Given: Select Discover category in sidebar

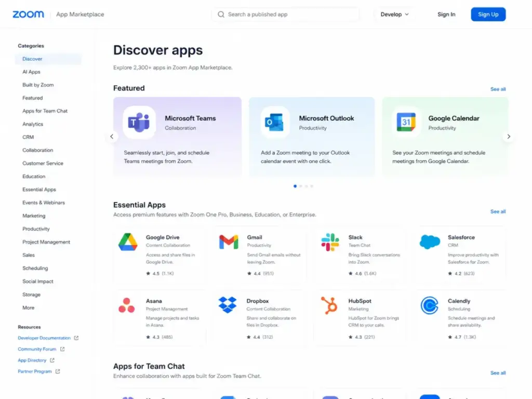Looking at the screenshot, I should (48, 59).
